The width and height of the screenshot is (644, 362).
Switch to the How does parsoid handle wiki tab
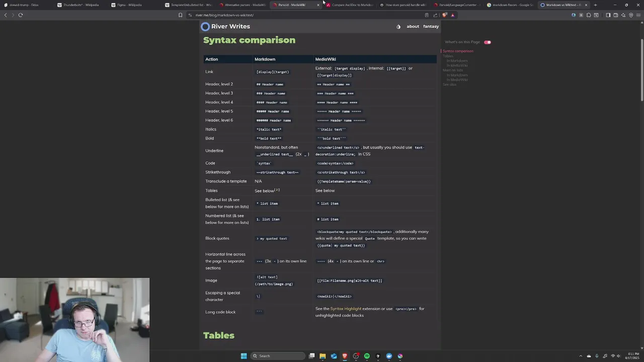[404, 5]
